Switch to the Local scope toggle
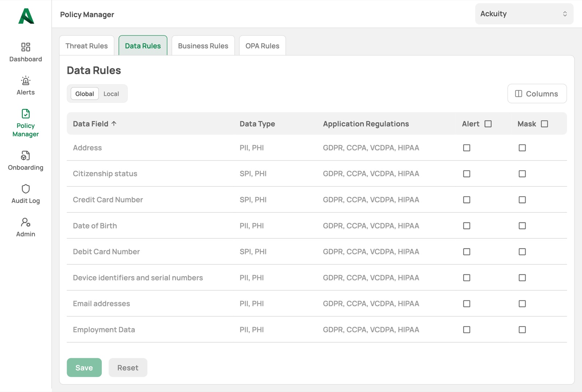 point(111,94)
